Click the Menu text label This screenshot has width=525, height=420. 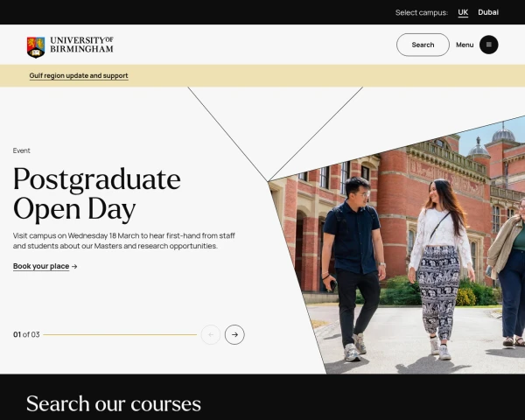tap(465, 45)
